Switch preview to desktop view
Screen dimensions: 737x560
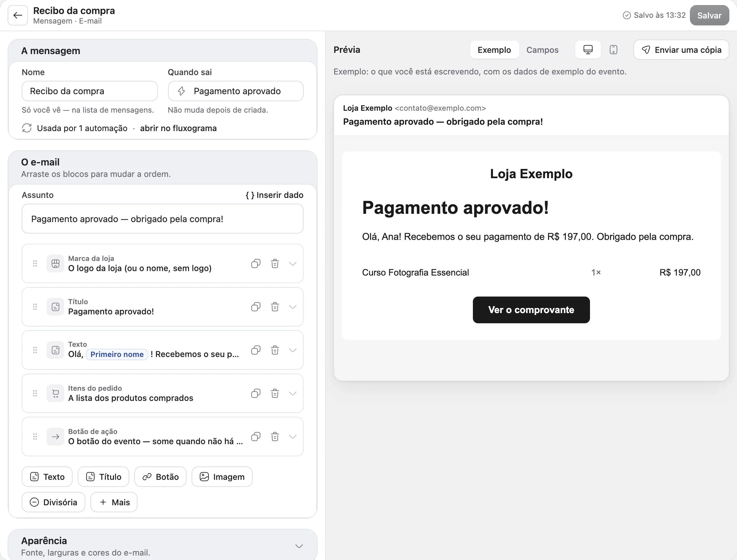click(588, 50)
